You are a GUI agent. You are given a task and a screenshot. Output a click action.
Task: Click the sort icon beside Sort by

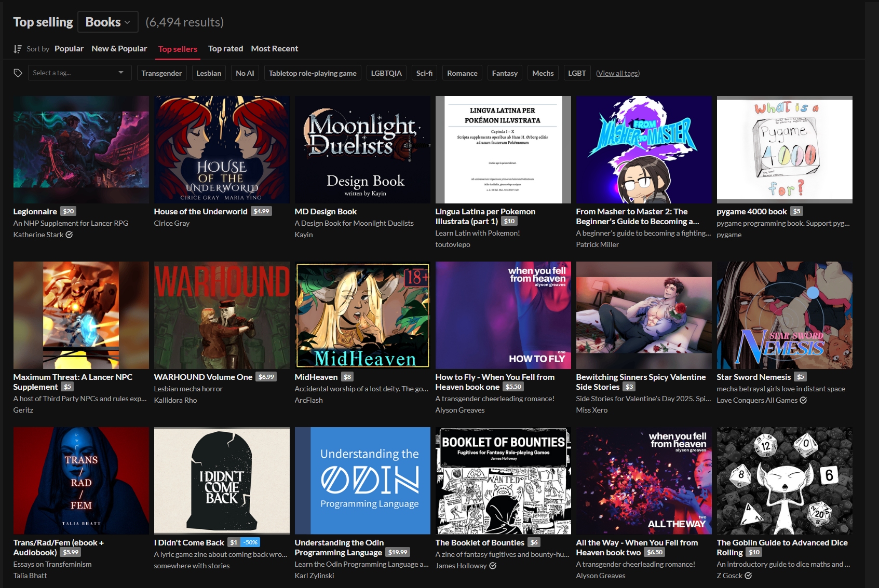(x=18, y=49)
